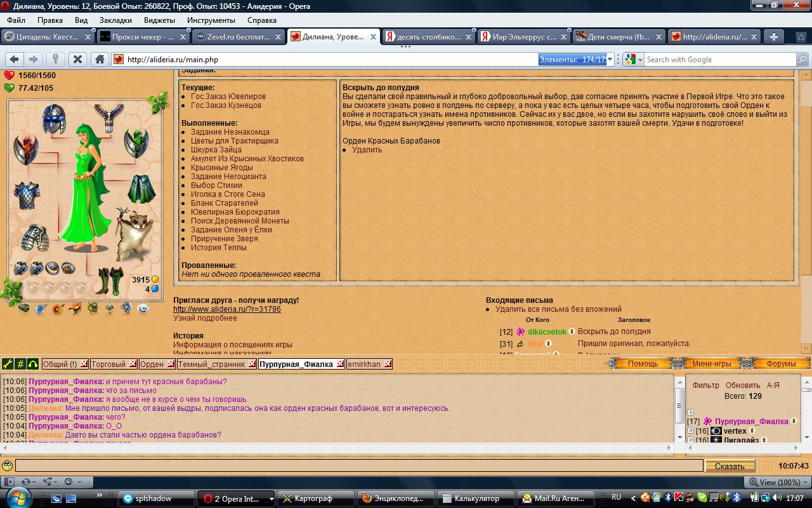Open the Инструменты menu
This screenshot has width=812, height=508.
[x=211, y=20]
